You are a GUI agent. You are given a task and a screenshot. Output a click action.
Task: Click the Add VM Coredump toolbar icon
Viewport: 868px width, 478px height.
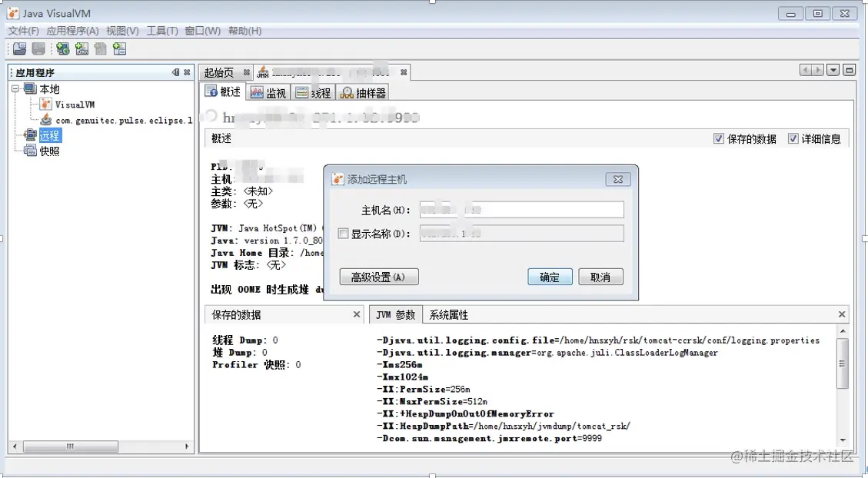click(x=100, y=48)
